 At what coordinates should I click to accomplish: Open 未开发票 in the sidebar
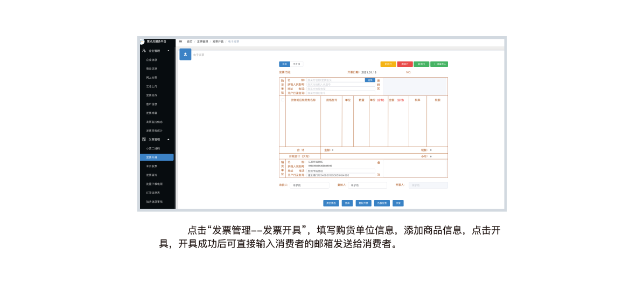151,166
